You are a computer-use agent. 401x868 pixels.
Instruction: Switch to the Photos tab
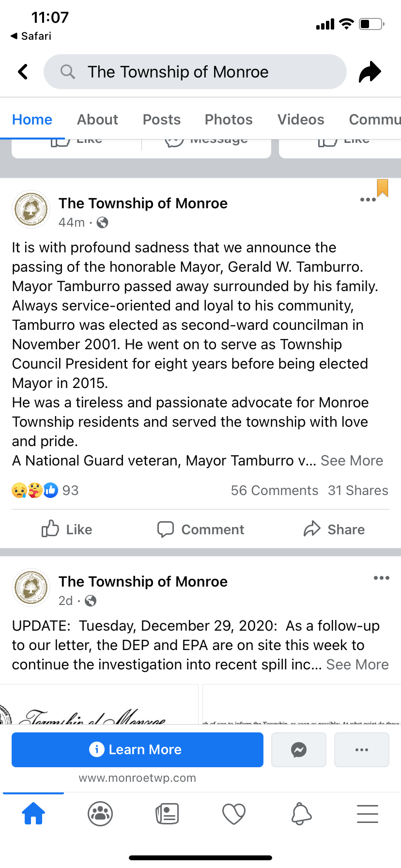[229, 120]
